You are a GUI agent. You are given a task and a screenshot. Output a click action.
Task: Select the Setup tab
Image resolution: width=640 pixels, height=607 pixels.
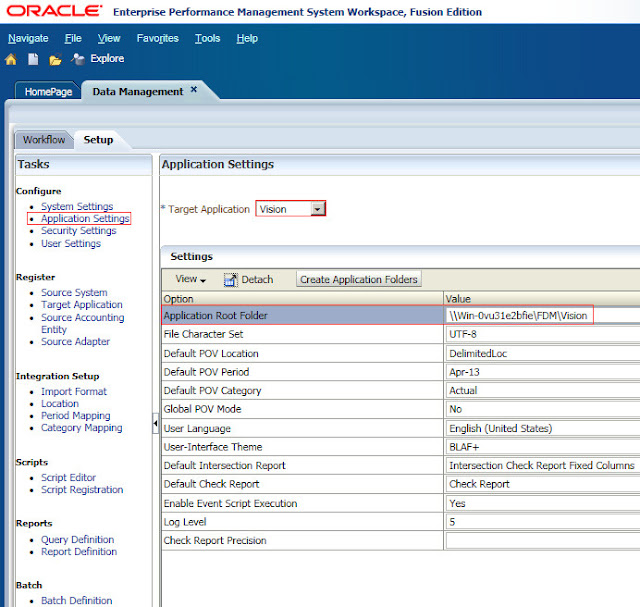(x=98, y=140)
